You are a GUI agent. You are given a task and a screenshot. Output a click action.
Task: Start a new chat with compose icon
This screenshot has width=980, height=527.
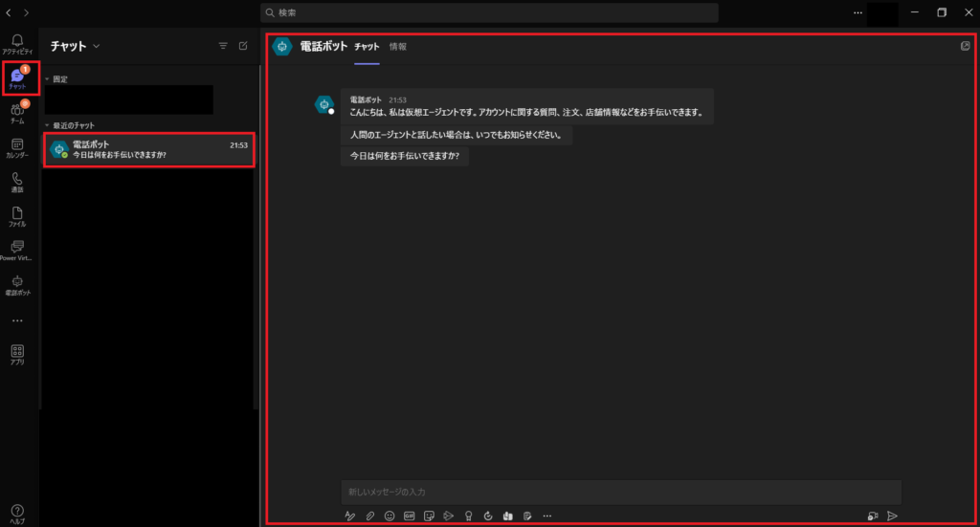243,46
